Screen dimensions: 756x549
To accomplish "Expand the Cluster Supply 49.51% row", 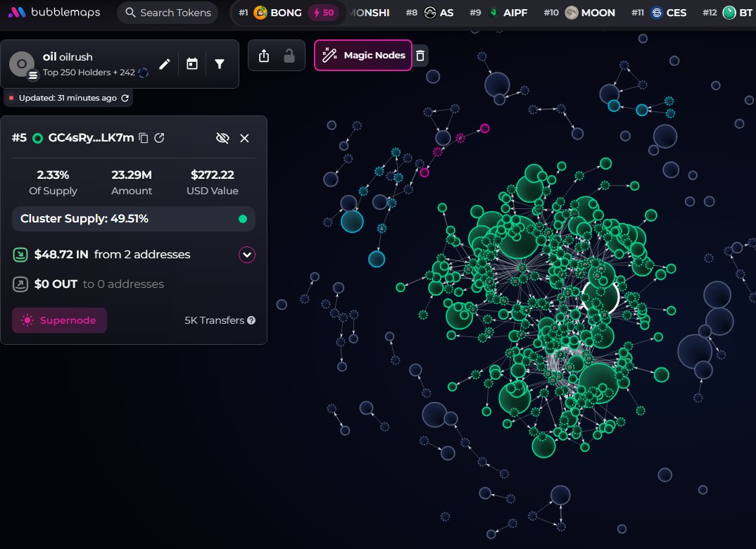I will [134, 219].
